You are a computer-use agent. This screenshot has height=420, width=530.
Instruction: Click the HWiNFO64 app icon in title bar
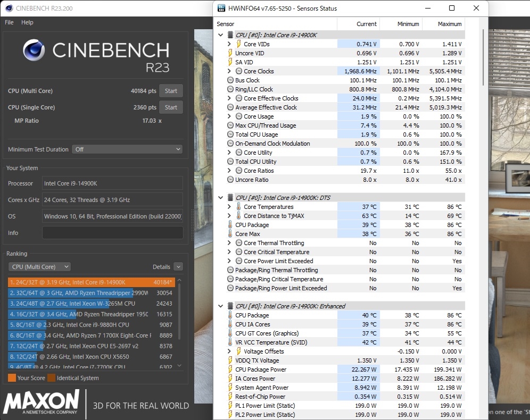[x=221, y=8]
